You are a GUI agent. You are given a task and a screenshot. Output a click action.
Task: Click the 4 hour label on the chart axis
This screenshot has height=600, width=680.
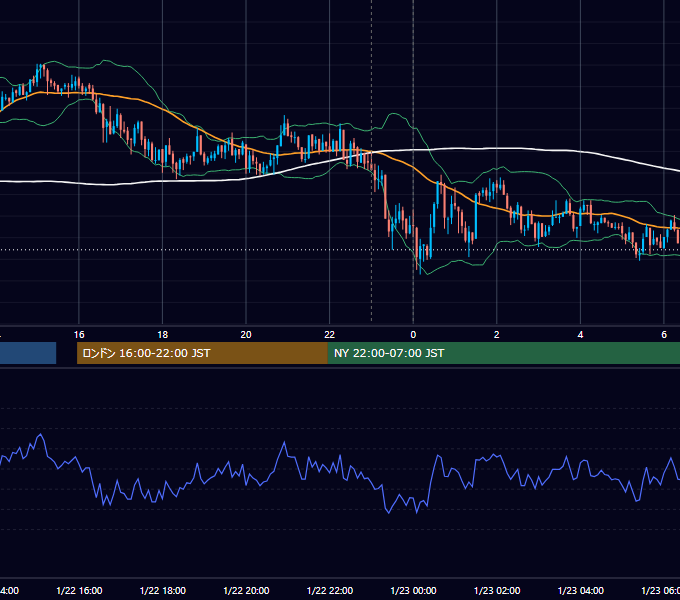point(580,335)
